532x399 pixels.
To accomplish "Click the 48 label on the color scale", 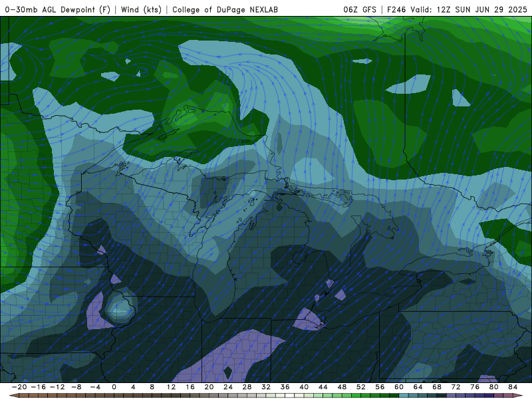I will coord(342,387).
